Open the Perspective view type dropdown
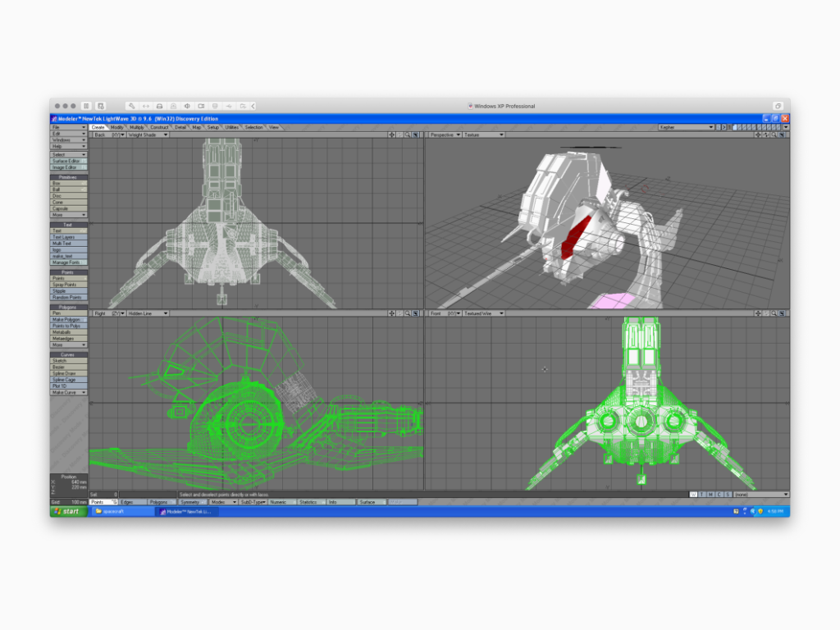 click(445, 135)
